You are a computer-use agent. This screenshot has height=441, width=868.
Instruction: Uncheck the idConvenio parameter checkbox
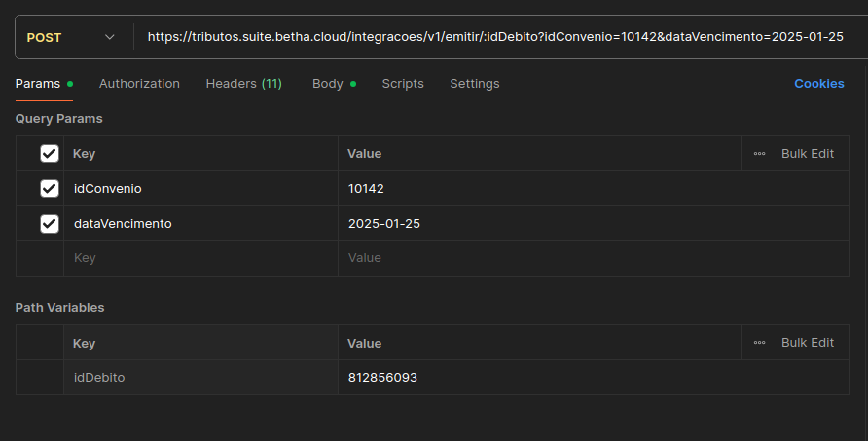[50, 188]
